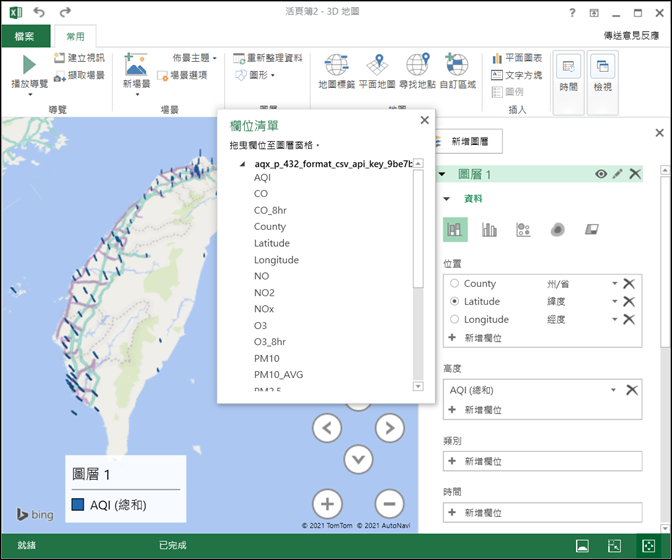The width and height of the screenshot is (672, 560).
Task: Click middle status bar icon
Action: (x=614, y=545)
